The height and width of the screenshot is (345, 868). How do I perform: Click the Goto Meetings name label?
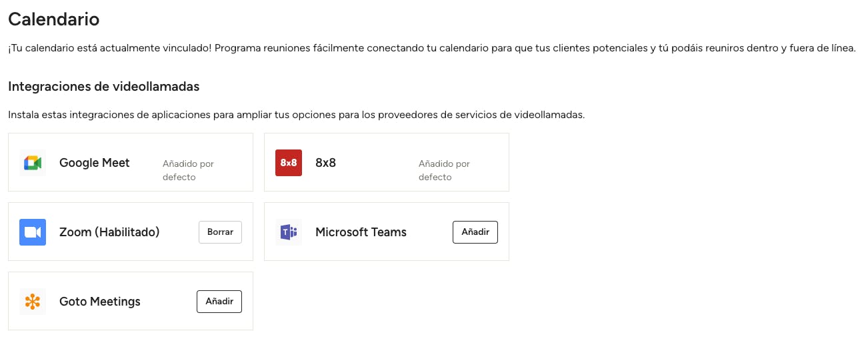(x=100, y=302)
